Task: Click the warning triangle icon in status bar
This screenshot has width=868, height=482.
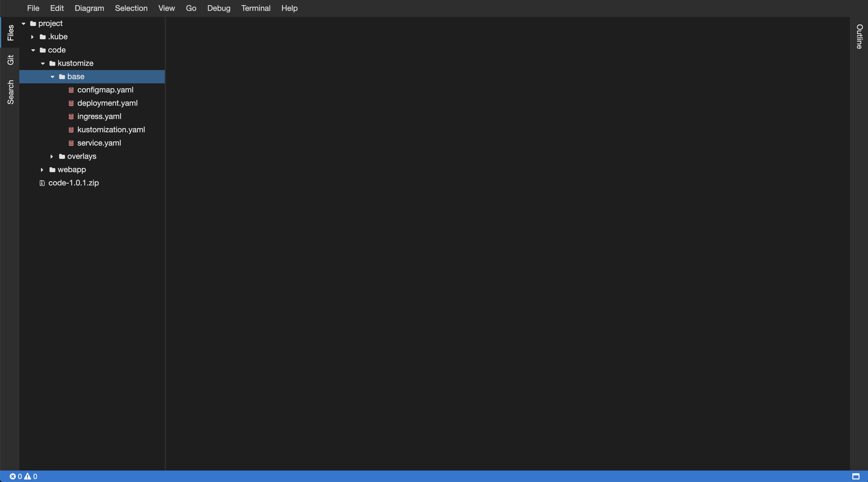Action: [28, 476]
